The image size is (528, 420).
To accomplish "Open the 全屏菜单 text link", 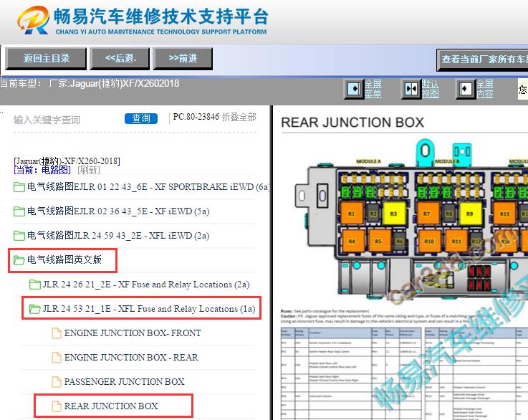I will click(x=373, y=89).
